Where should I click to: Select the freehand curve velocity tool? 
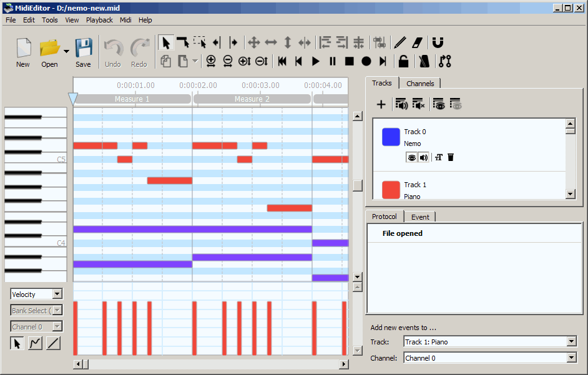[35, 343]
